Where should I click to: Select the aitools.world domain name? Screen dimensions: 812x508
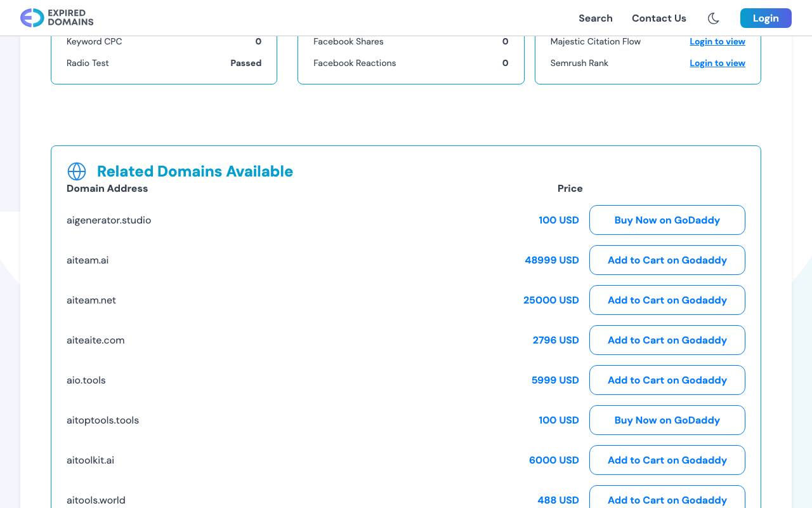point(96,500)
